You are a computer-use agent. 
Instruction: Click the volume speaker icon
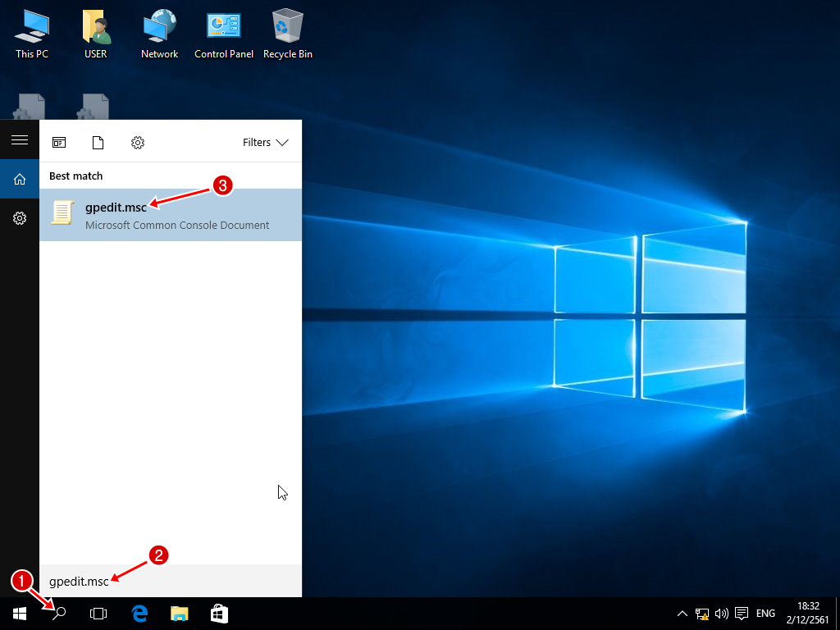(x=722, y=614)
